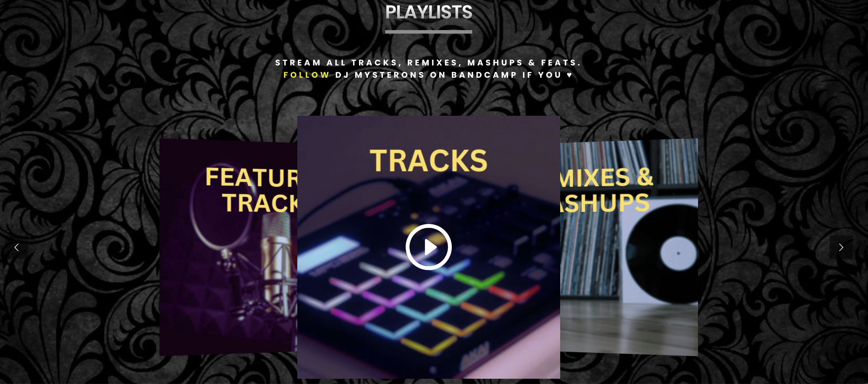The image size is (868, 384).
Task: Select the Featured Tracks playlist cover
Action: point(228,247)
